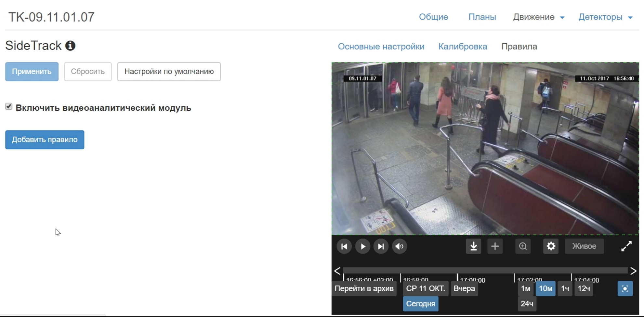This screenshot has width=644, height=317.
Task: Restore Настройки по умолчанию
Action: pos(169,72)
